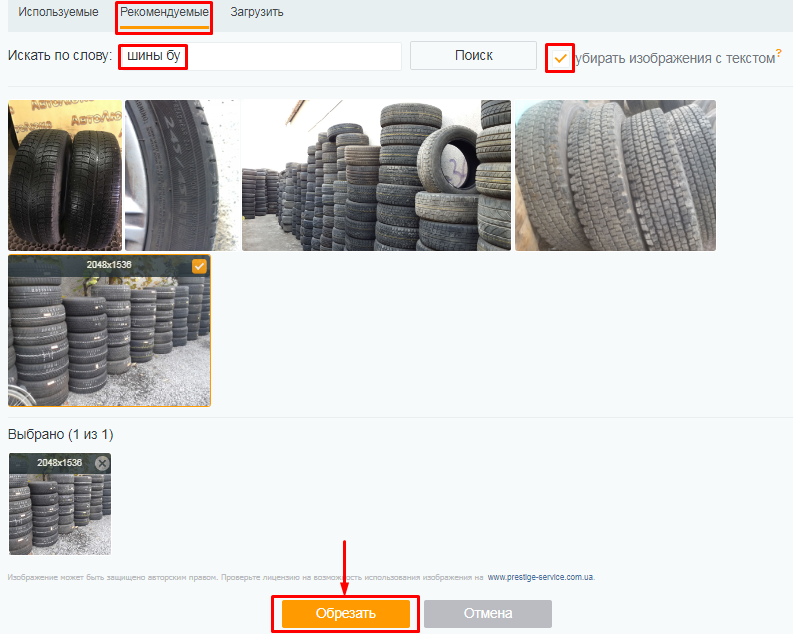Click the orange Обрезать button
Image resolution: width=793 pixels, height=634 pixels.
point(345,613)
